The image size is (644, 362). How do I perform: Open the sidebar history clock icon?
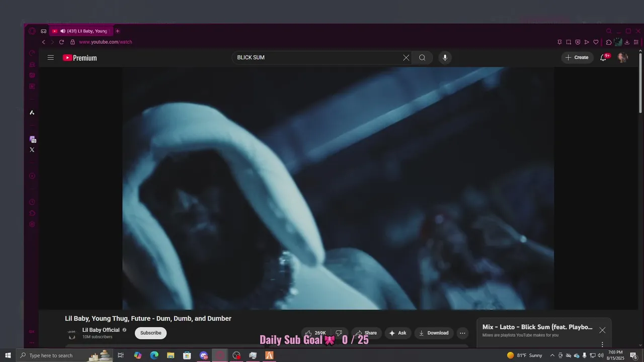32,202
